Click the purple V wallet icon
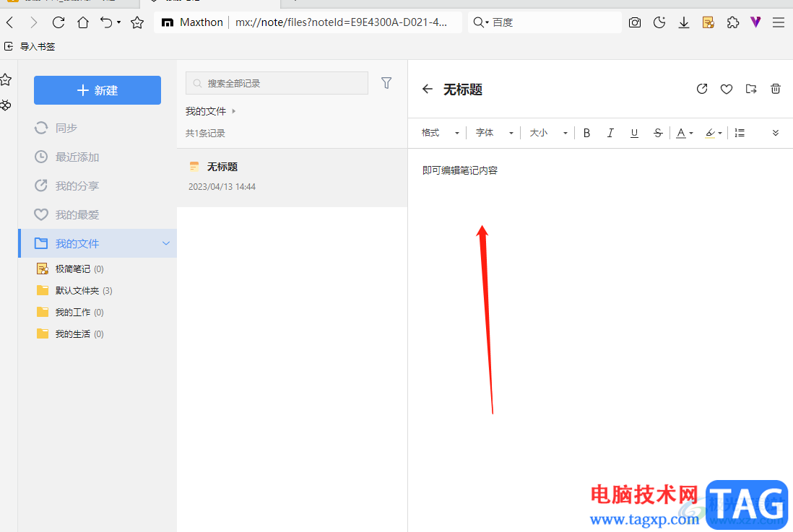 coord(755,22)
